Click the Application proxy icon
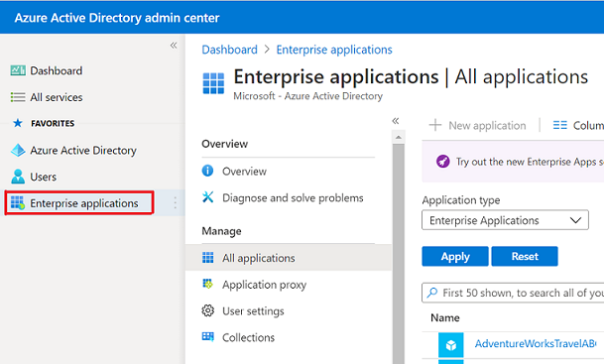The height and width of the screenshot is (364, 604). click(x=207, y=285)
